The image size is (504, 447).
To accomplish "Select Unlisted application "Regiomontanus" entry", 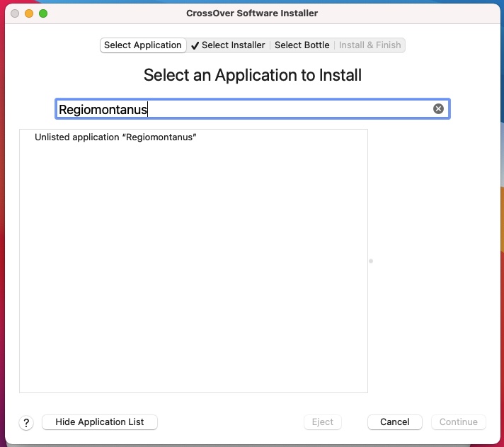I will pyautogui.click(x=193, y=137).
